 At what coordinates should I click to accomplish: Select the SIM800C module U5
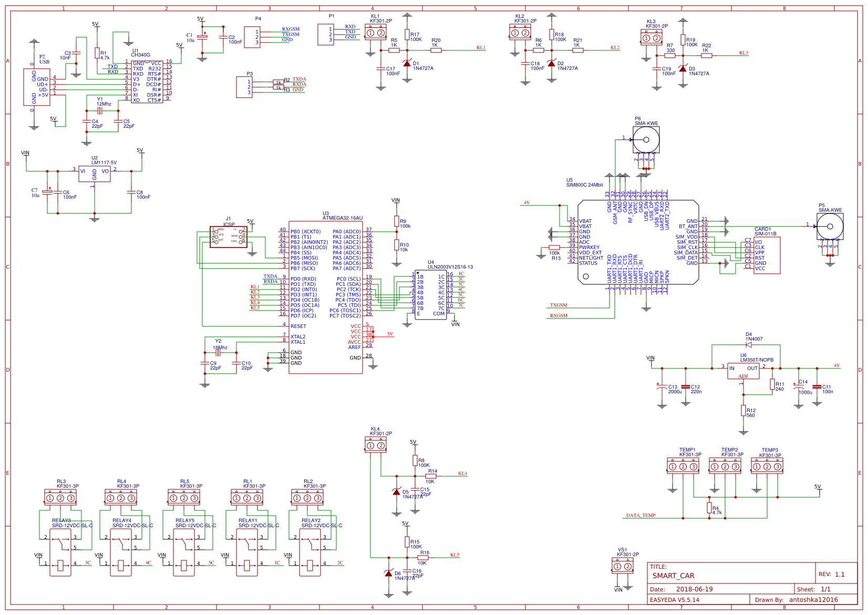pos(638,242)
